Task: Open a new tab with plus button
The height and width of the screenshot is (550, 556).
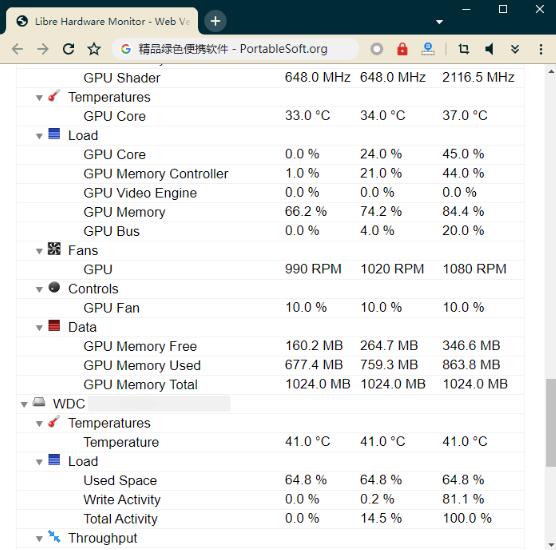Action: click(x=215, y=21)
